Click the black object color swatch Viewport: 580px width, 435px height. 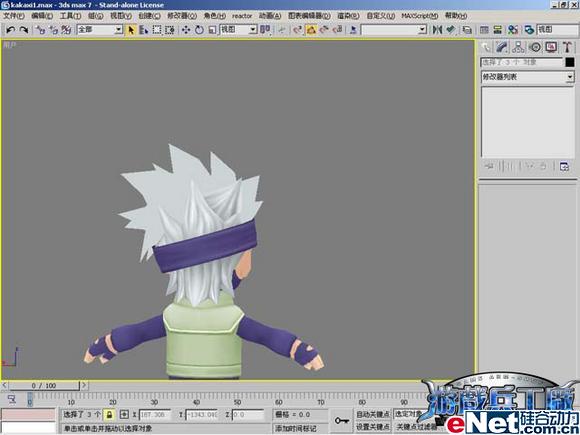coord(570,62)
